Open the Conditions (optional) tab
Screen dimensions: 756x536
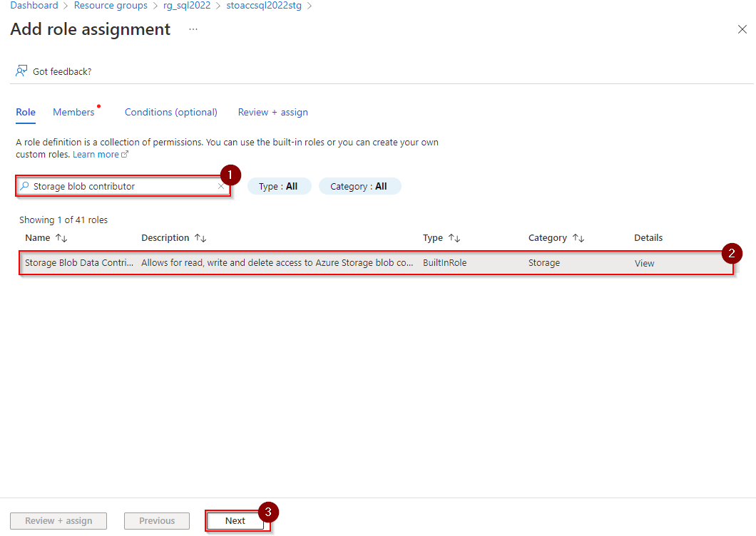point(170,112)
